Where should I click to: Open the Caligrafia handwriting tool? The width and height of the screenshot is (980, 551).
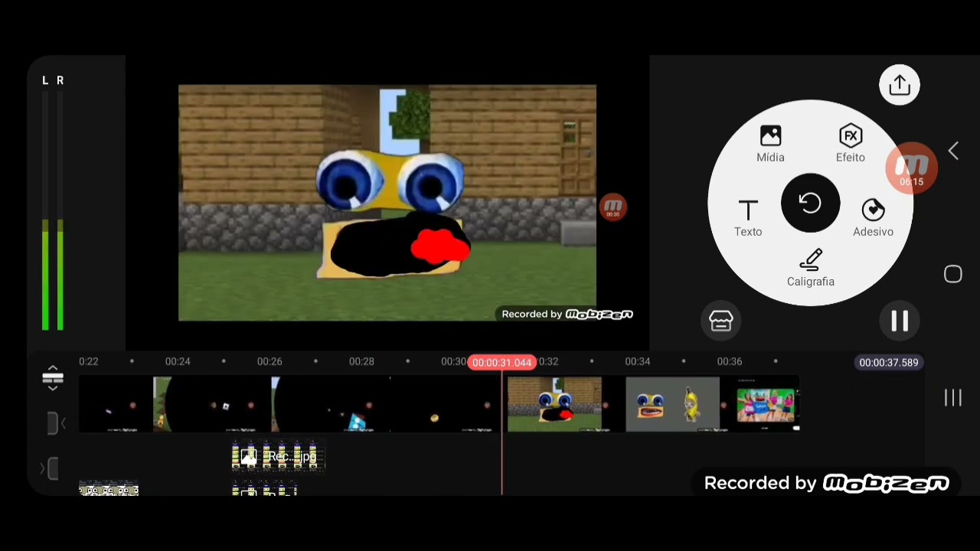tap(811, 269)
